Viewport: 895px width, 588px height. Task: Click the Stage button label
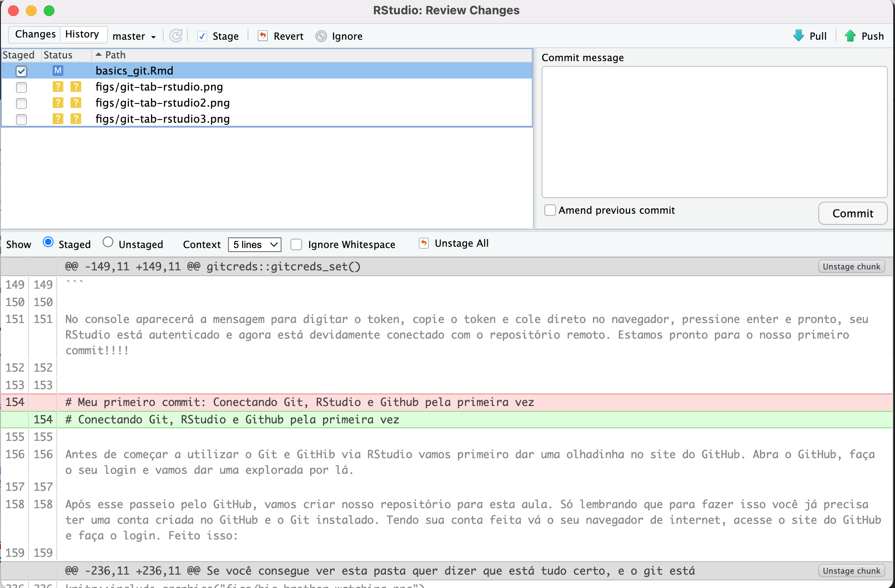[x=226, y=36]
